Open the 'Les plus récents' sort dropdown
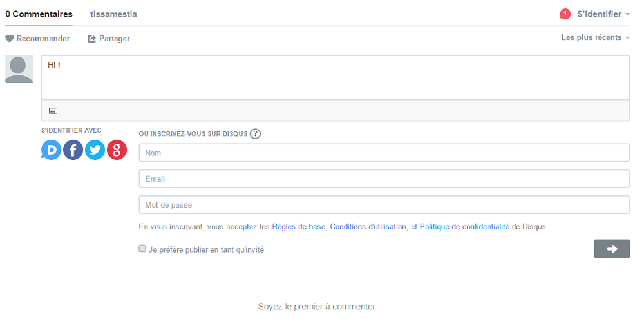The height and width of the screenshot is (319, 644). pyautogui.click(x=595, y=37)
